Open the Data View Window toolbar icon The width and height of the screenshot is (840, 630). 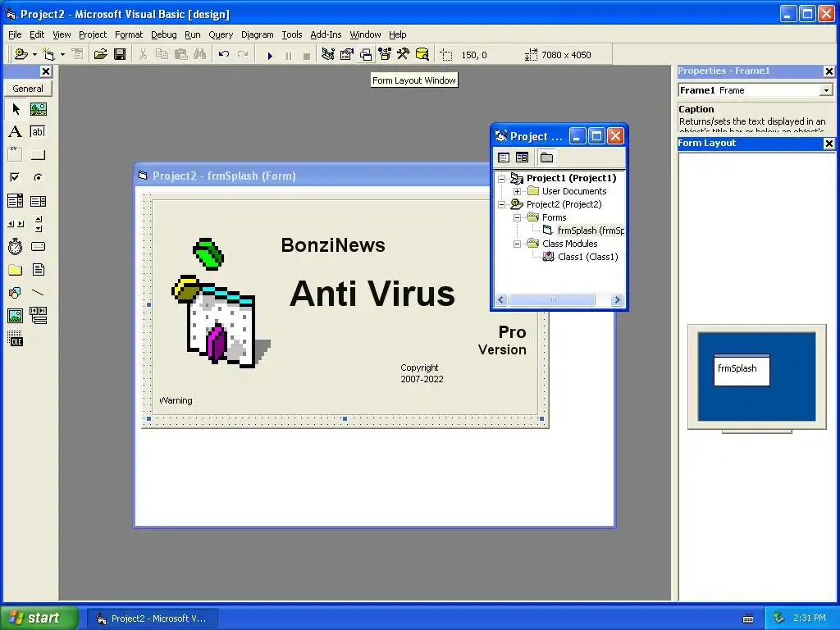pos(422,54)
